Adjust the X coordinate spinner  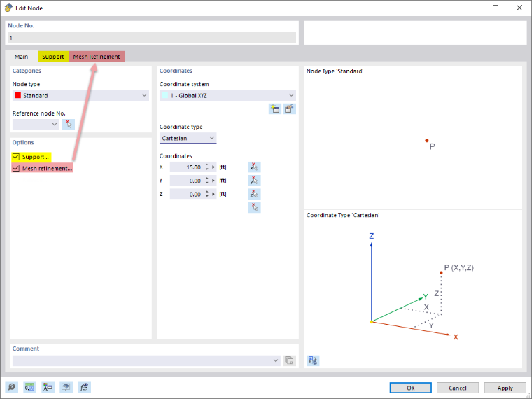[207, 167]
